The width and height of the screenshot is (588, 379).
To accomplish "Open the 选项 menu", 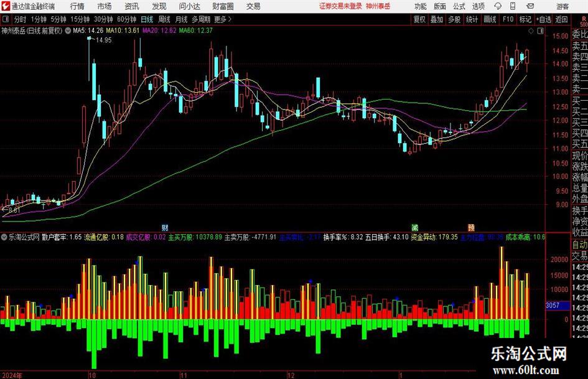I will 478,6.
